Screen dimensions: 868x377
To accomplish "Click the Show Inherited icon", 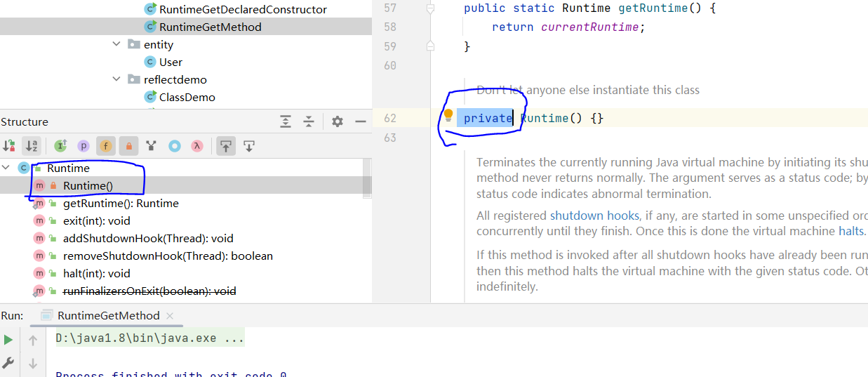I will (61, 146).
